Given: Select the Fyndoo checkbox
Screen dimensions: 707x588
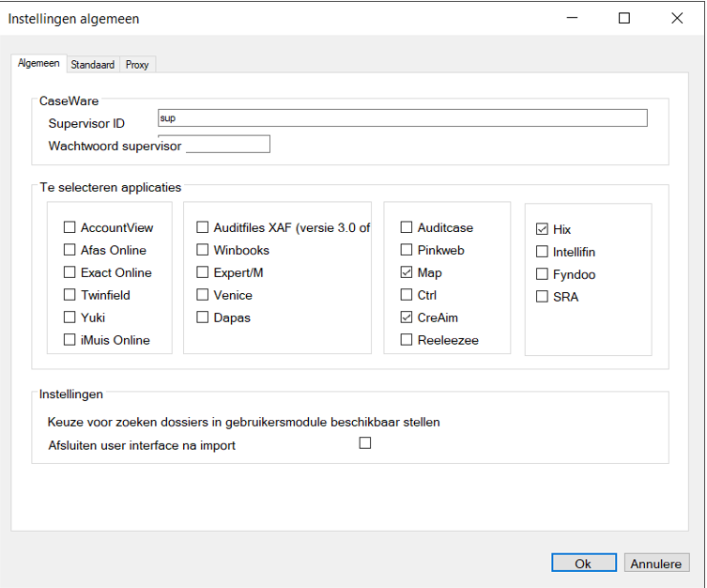Looking at the screenshot, I should [542, 273].
